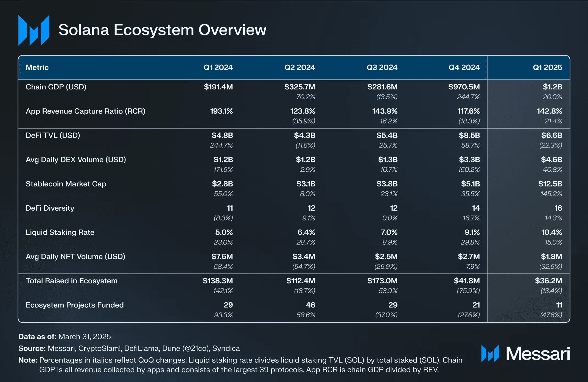
Task: Click the Avg Daily NFT Volume (USD) label
Action: tap(75, 257)
